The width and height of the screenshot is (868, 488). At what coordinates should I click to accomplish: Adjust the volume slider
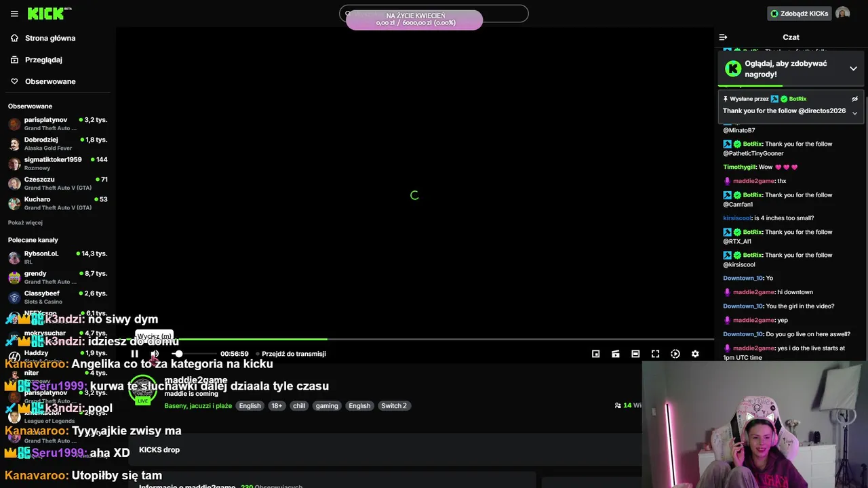point(195,354)
